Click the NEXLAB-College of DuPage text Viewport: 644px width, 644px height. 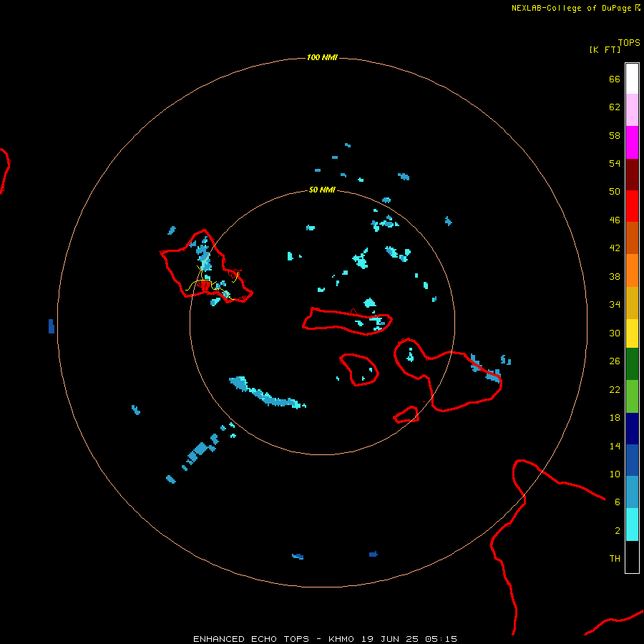tap(571, 8)
